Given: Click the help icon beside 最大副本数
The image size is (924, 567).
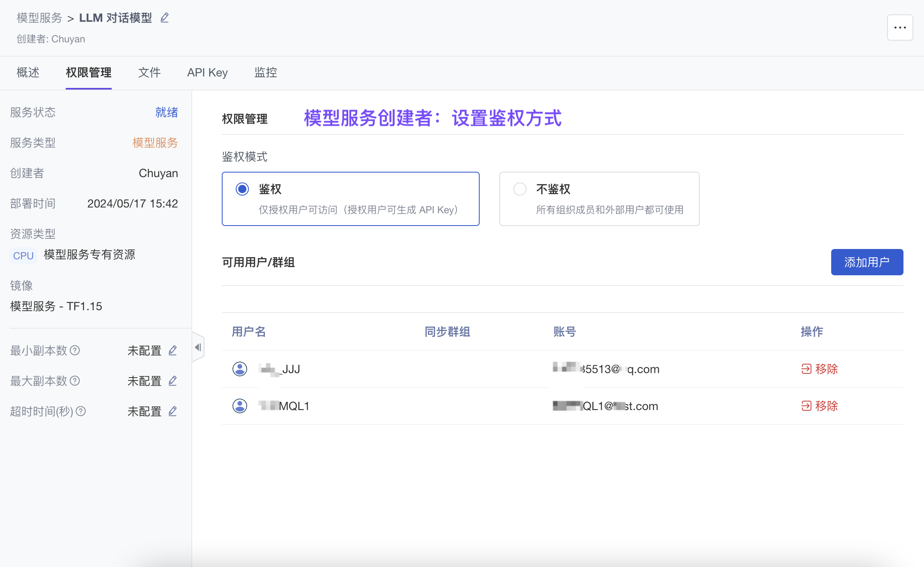Looking at the screenshot, I should click(75, 381).
